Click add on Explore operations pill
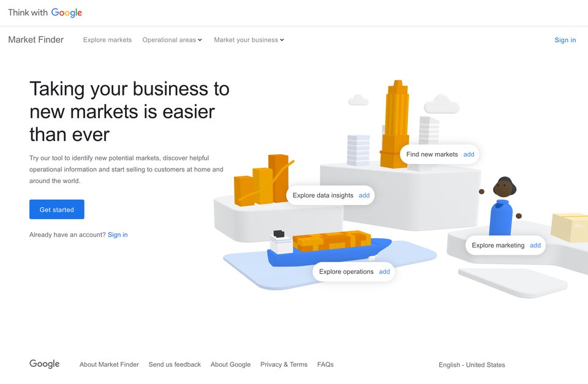Image resolution: width=588 pixels, height=384 pixels. (385, 271)
